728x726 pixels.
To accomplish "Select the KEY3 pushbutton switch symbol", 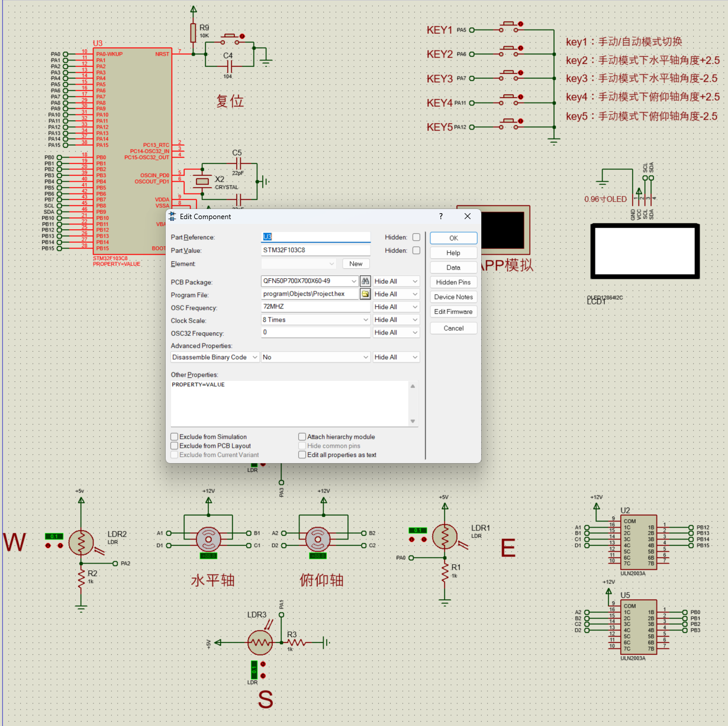I will [510, 75].
